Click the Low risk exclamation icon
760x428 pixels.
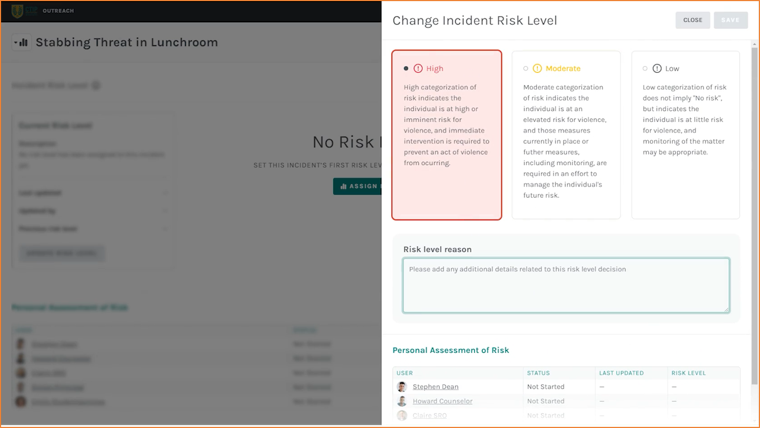click(657, 68)
